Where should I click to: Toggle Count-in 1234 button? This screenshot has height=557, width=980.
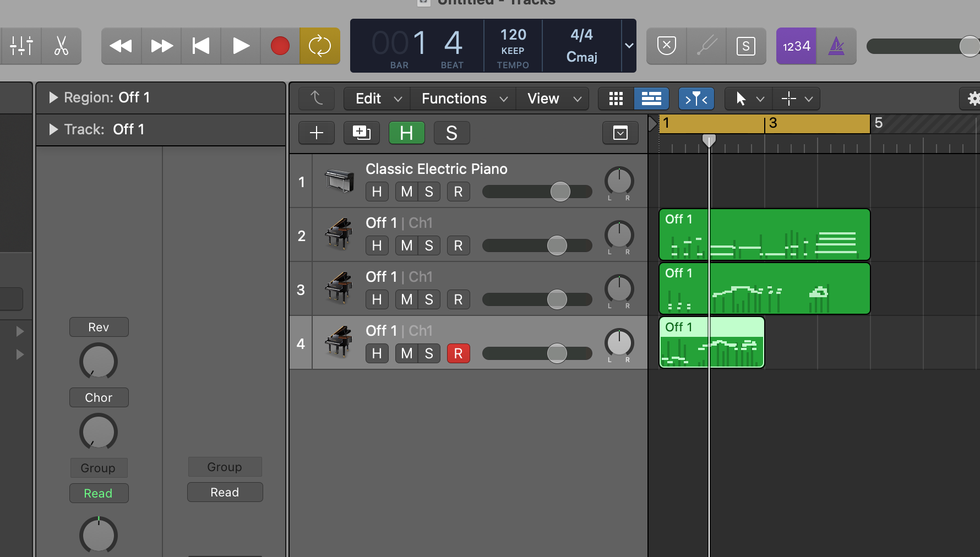796,46
